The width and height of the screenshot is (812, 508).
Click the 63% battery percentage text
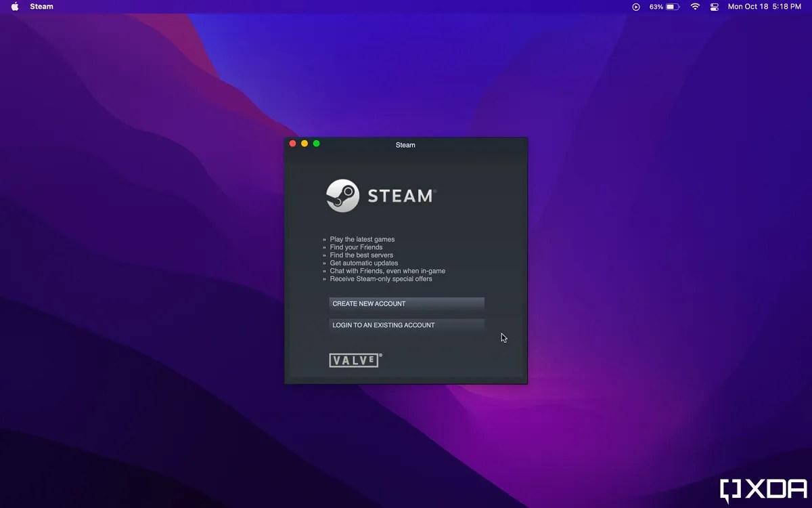(x=656, y=7)
